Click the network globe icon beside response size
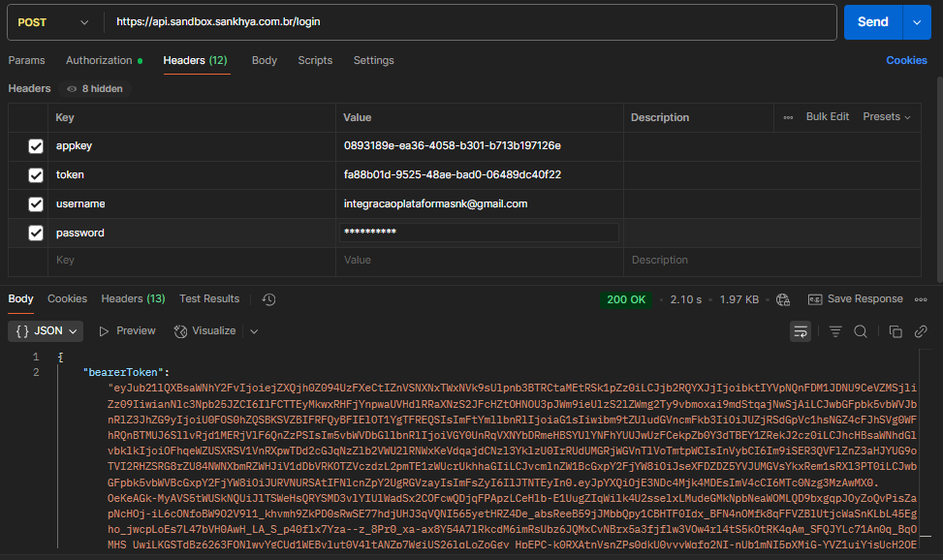Screen dimensions: 943x560 (x=783, y=299)
